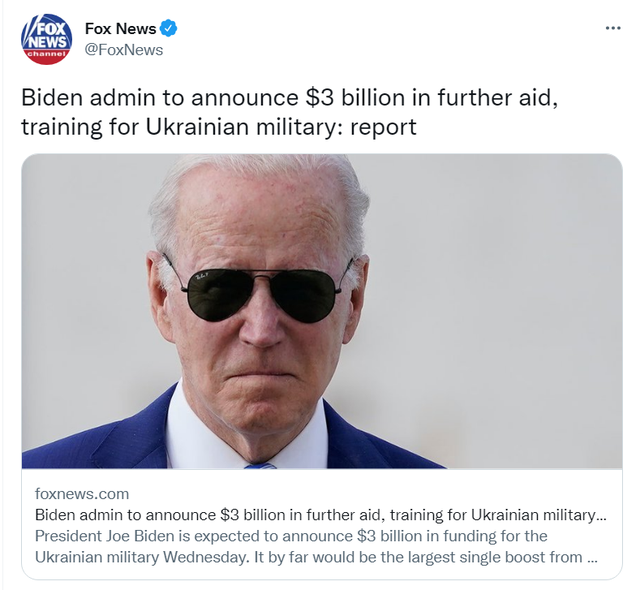
Task: Click the tweet headline starting 'Biden admin to announce'
Action: pyautogui.click(x=289, y=112)
